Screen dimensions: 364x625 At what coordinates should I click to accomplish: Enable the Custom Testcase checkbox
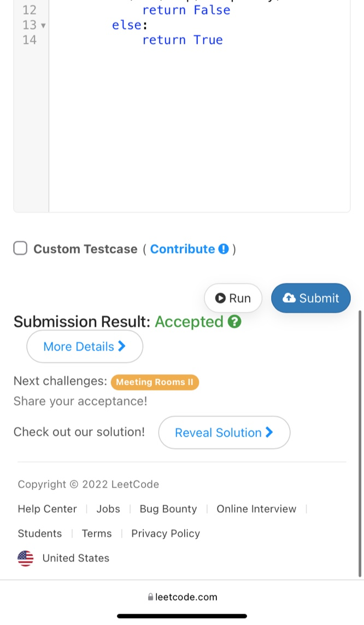20,249
